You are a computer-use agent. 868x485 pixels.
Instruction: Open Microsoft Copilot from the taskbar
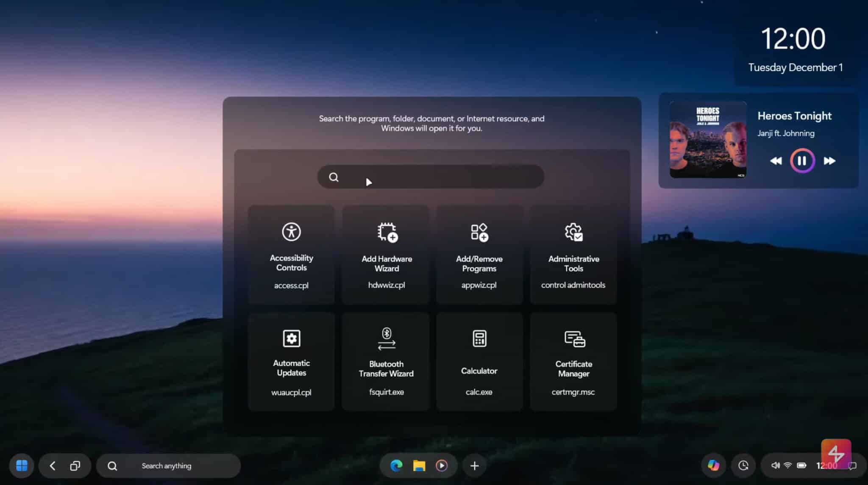[x=714, y=465]
